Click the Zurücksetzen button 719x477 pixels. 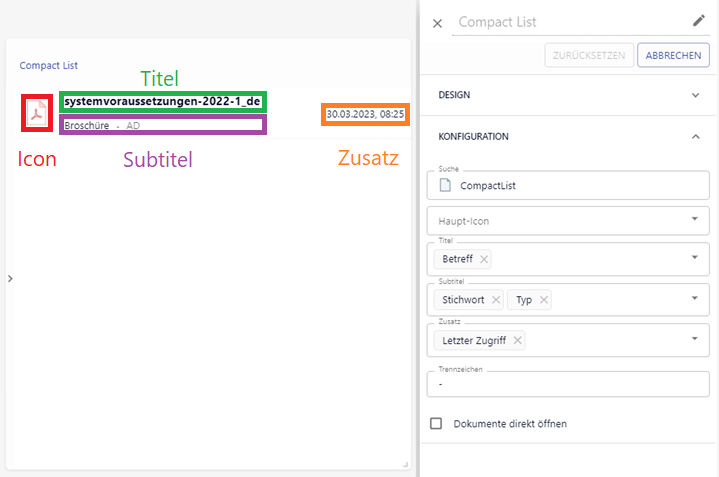(x=588, y=55)
